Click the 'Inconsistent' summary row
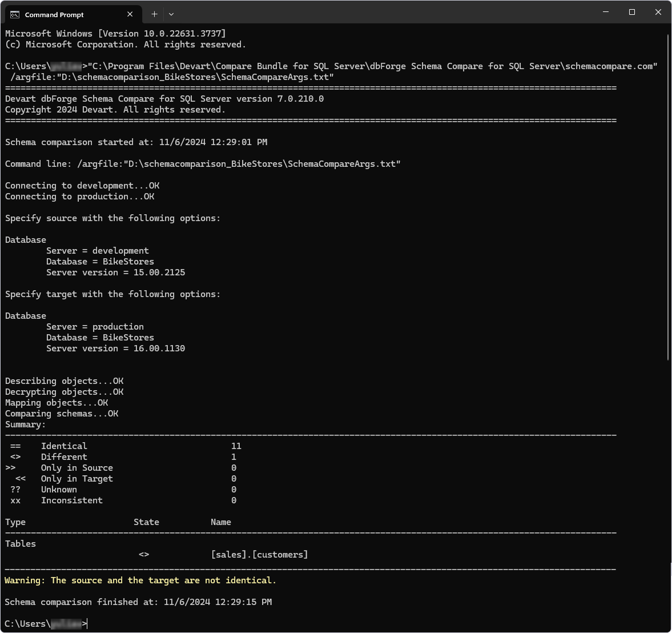Image resolution: width=672 pixels, height=633 pixels. pos(123,500)
